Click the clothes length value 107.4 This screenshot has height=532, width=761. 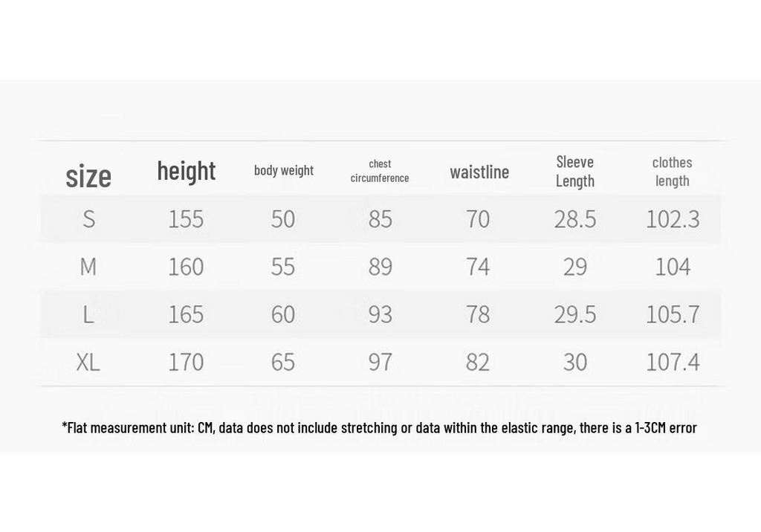673,362
